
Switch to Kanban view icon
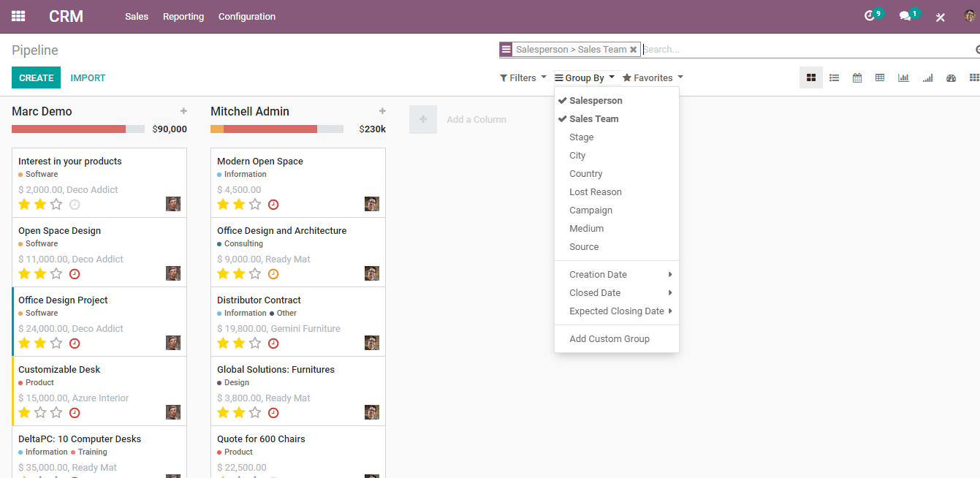click(x=811, y=77)
